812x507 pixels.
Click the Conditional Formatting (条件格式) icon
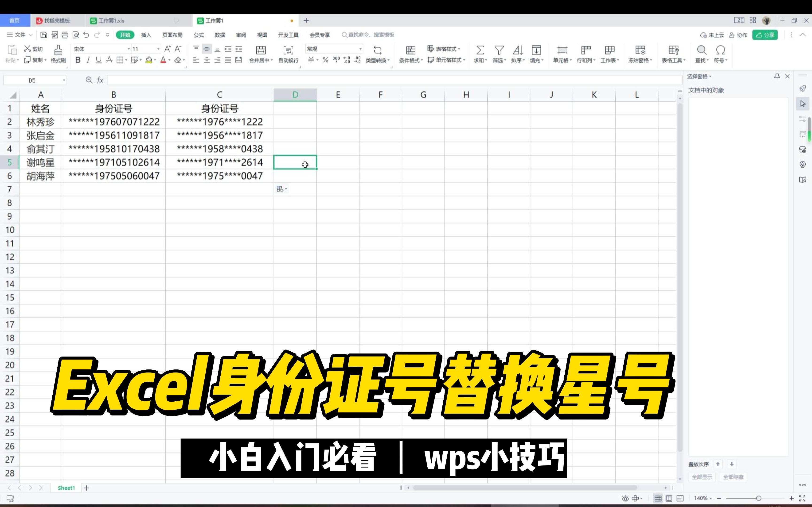pos(410,50)
